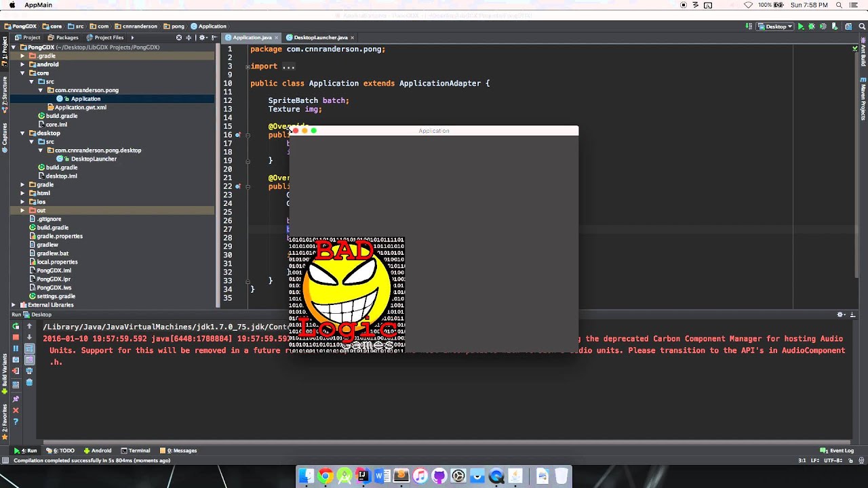Close the Run tab with red X
The image size is (868, 488).
click(x=16, y=410)
